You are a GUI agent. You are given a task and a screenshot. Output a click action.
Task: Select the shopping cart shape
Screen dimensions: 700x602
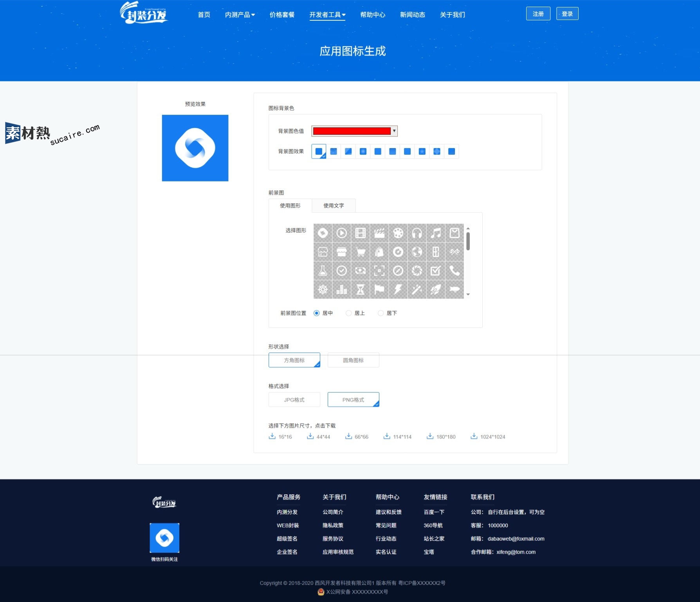tap(361, 252)
